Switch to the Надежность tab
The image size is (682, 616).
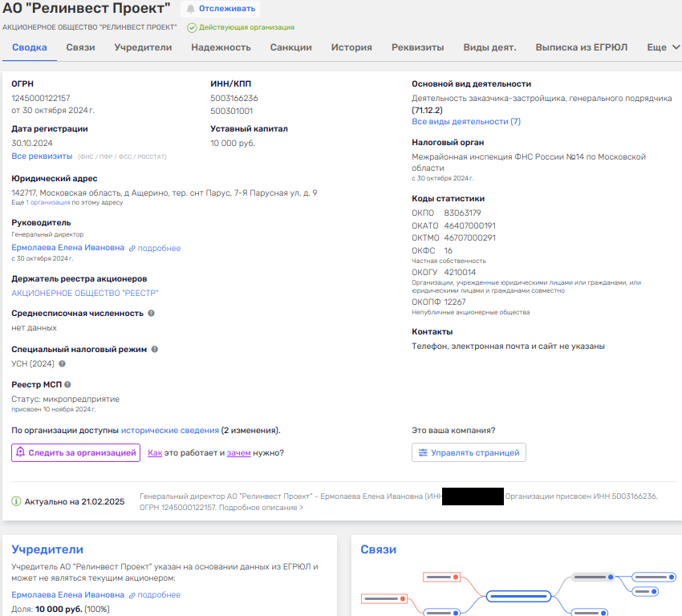(x=221, y=47)
